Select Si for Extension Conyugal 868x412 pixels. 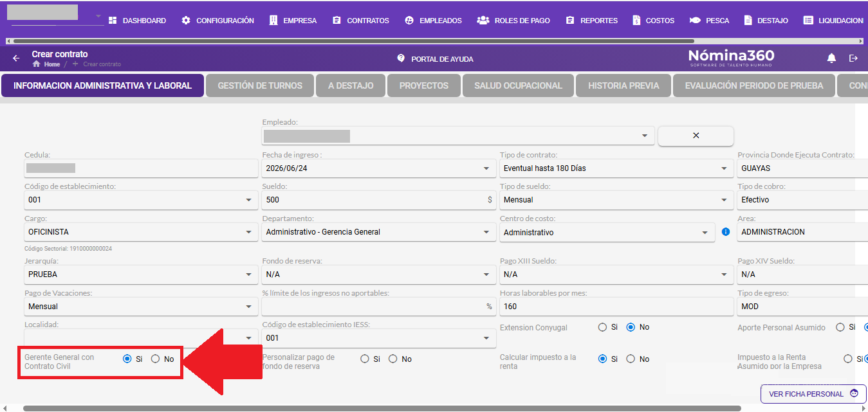tap(602, 327)
